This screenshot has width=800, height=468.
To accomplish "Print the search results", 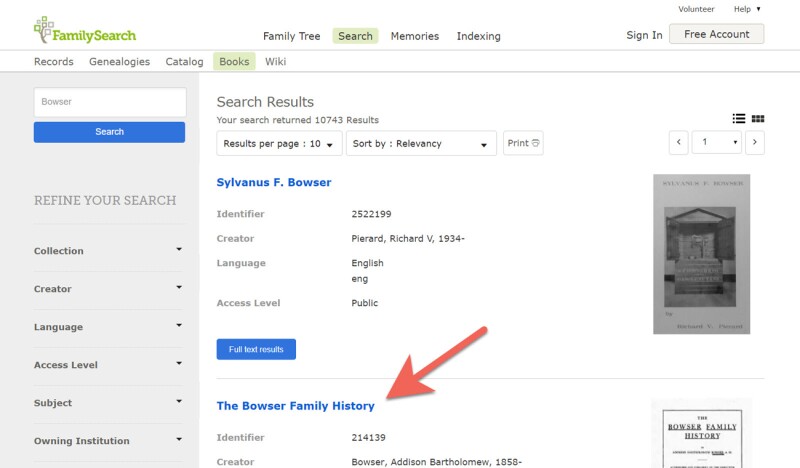I will click(x=523, y=143).
